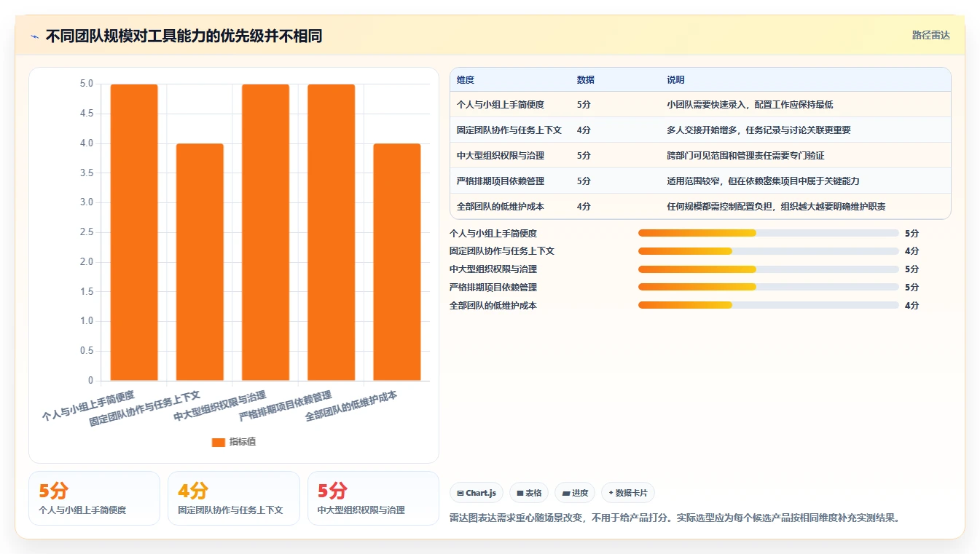This screenshot has height=554, width=980.
Task: Click the 5分 table cell in the 严格排期项目依赖管理 row
Action: [x=584, y=181]
